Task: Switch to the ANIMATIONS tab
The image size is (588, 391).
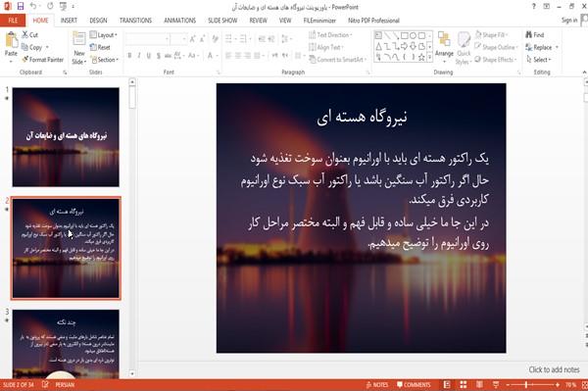Action: pos(179,21)
